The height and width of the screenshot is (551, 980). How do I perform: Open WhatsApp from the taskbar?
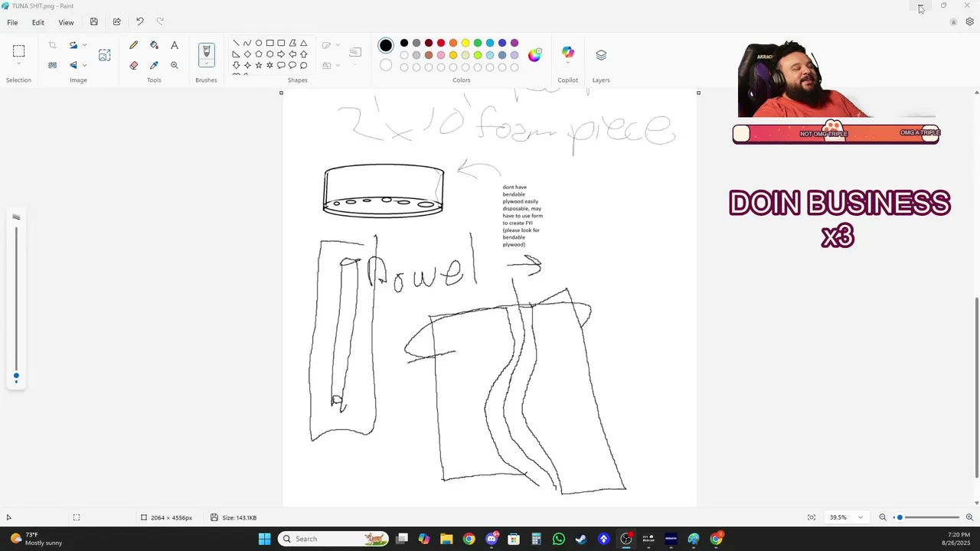pos(559,539)
